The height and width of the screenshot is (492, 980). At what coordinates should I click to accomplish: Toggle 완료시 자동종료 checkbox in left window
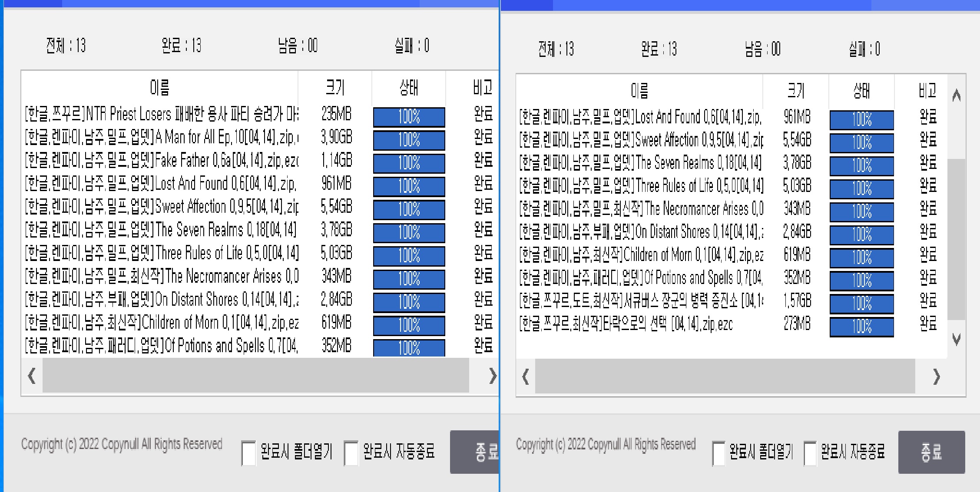tap(351, 453)
